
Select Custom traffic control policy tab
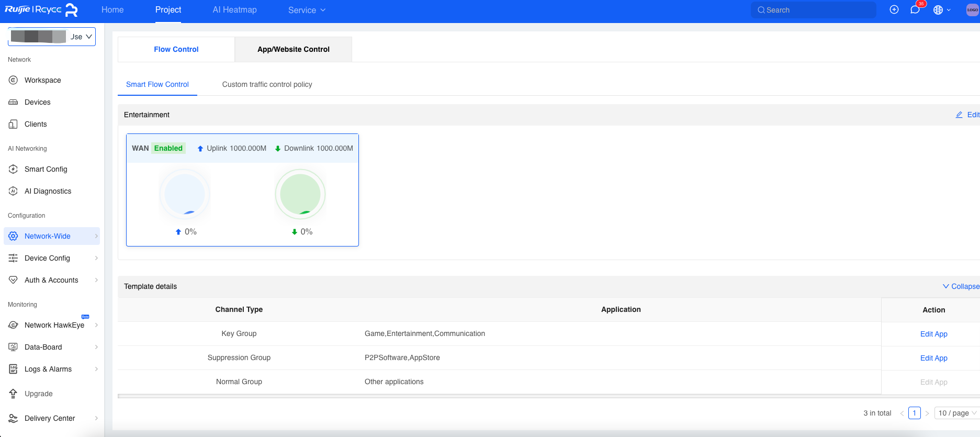point(267,84)
